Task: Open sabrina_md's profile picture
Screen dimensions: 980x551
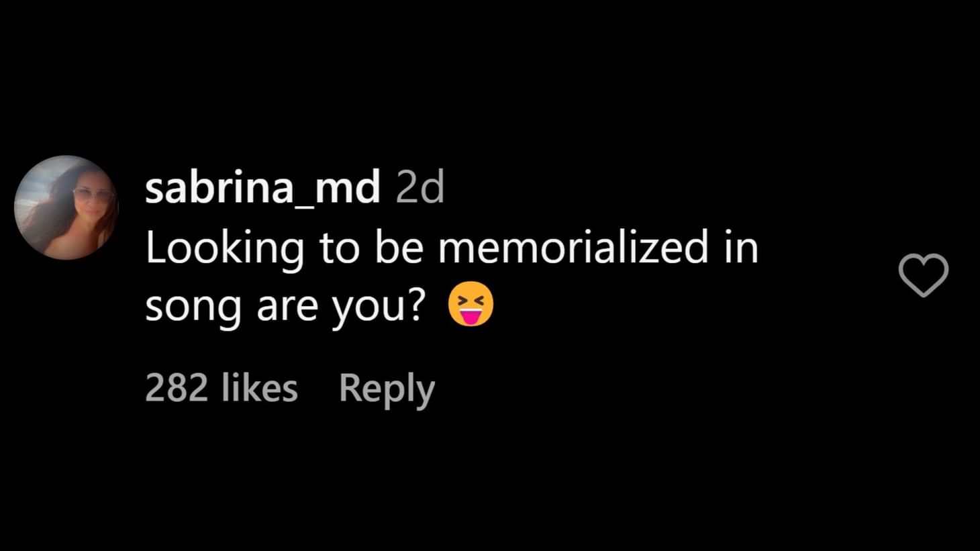Action: click(x=66, y=207)
